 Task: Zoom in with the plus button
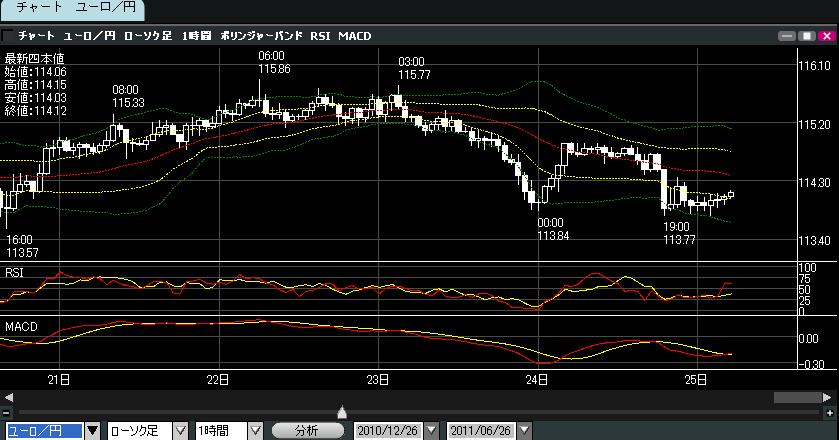point(830,413)
